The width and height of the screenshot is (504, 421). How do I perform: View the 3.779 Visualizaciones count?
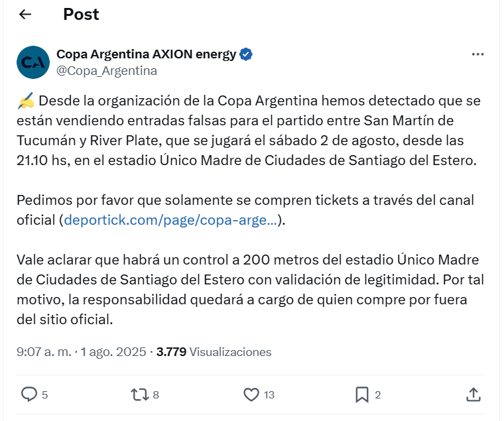(x=214, y=352)
